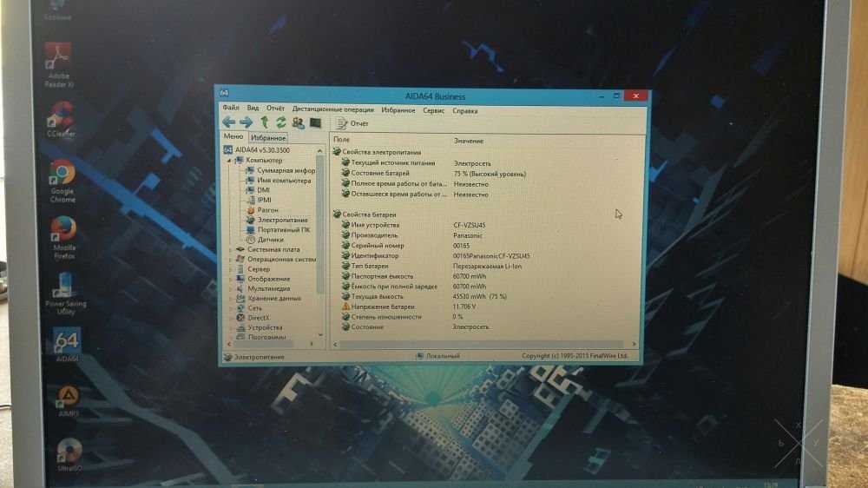Click the green Refresh toolbar icon
The height and width of the screenshot is (488, 868).
pyautogui.click(x=280, y=122)
